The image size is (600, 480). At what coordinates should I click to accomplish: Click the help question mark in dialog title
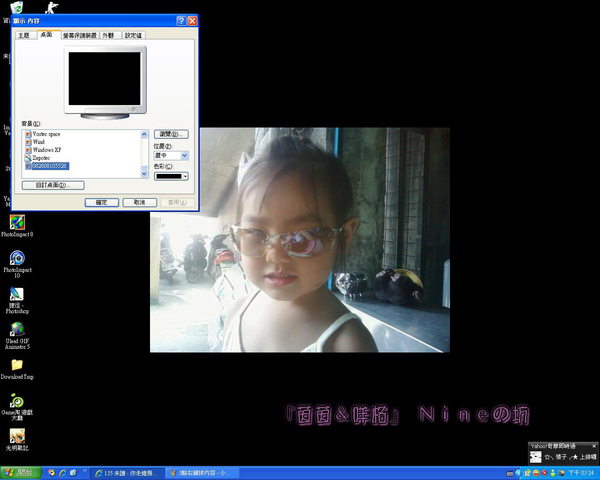click(181, 21)
